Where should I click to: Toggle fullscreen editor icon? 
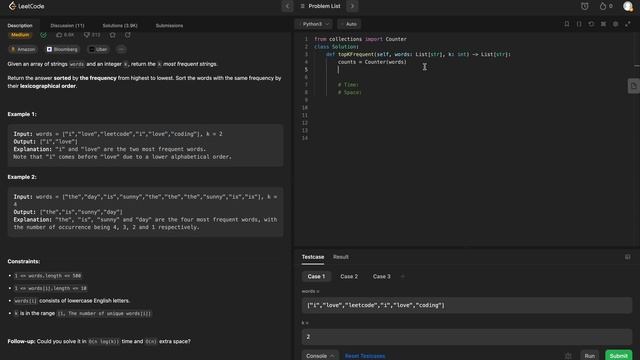[x=628, y=24]
